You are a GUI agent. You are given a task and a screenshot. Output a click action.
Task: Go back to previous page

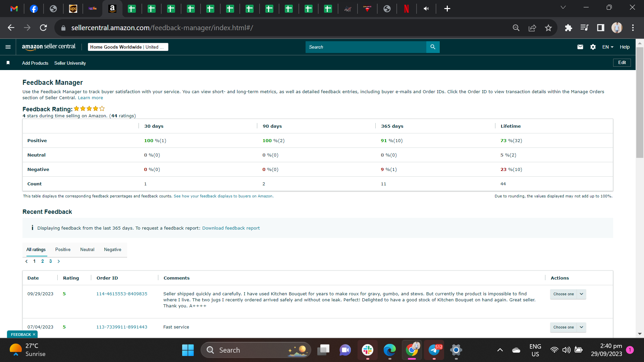pyautogui.click(x=11, y=28)
